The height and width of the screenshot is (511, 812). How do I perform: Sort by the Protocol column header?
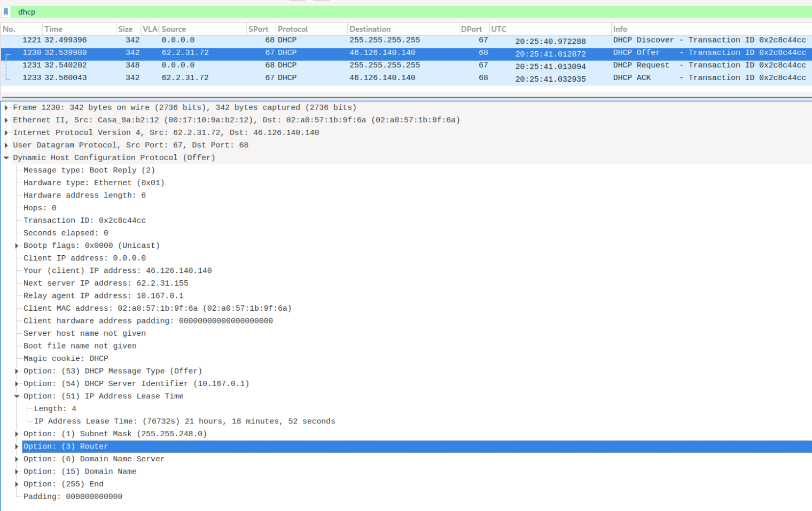(311, 29)
